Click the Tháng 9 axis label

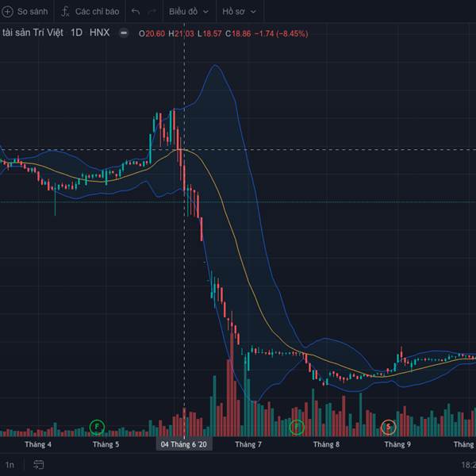coord(397,444)
